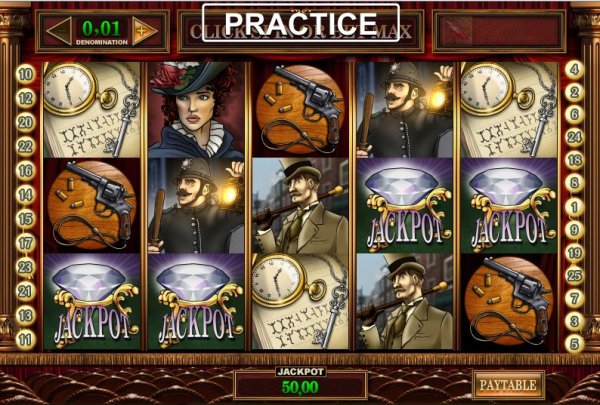Viewport: 600px width, 405px height.
Task: Click the Practice banner
Action: tap(301, 23)
